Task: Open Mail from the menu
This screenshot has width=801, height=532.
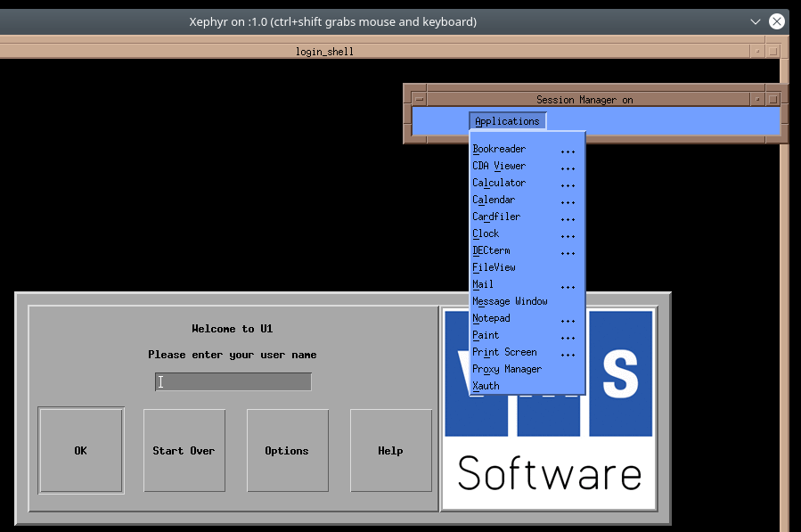Action: click(483, 284)
